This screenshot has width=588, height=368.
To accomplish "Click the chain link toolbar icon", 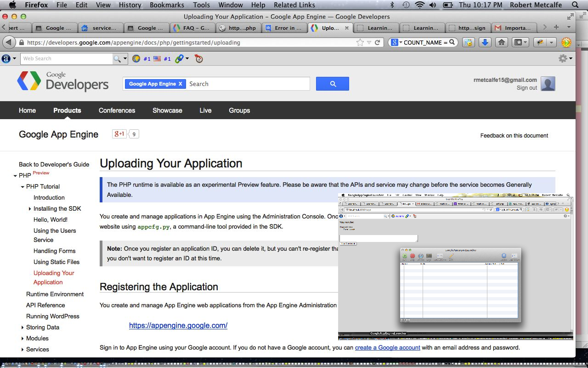I will click(x=179, y=59).
